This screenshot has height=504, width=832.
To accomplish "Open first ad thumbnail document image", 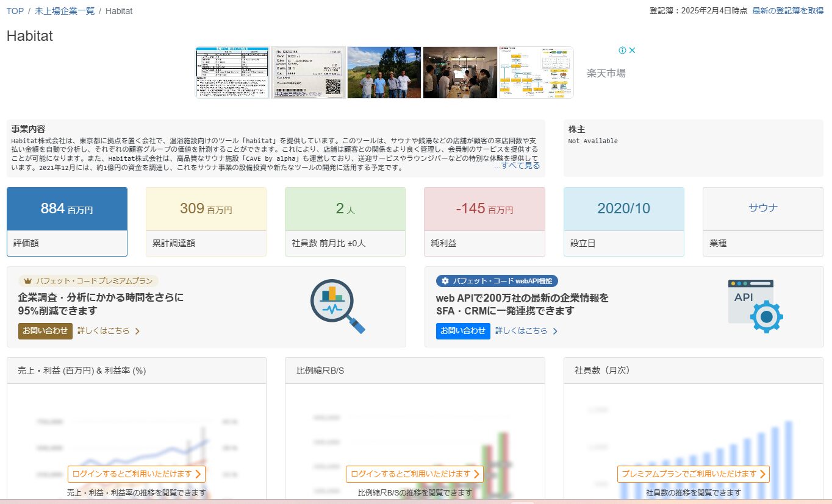I will [x=232, y=73].
